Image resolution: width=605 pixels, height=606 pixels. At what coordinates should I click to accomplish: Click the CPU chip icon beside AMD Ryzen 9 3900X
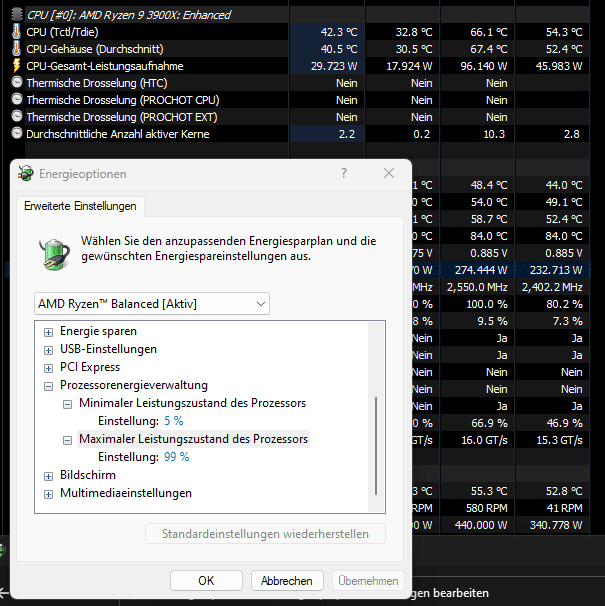click(x=17, y=15)
